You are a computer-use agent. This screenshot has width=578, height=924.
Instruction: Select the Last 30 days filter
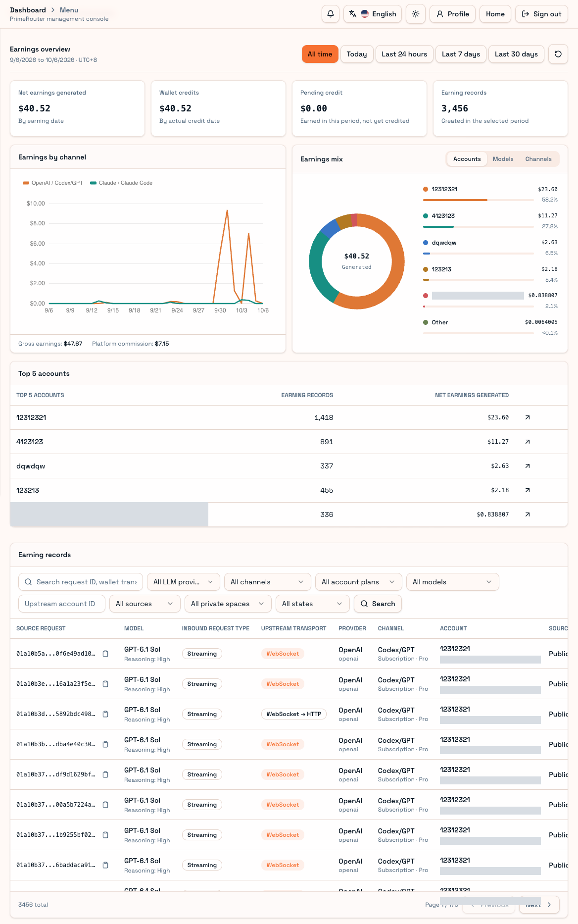[516, 54]
